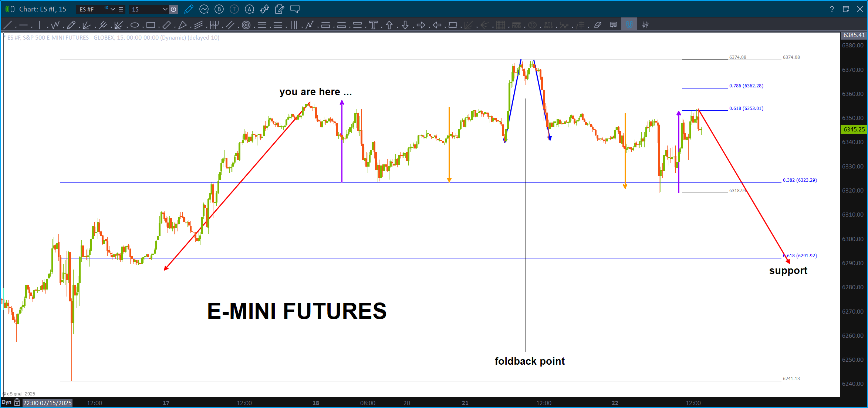Select the left arrow marker tool
Image resolution: width=868 pixels, height=408 pixels.
point(437,25)
